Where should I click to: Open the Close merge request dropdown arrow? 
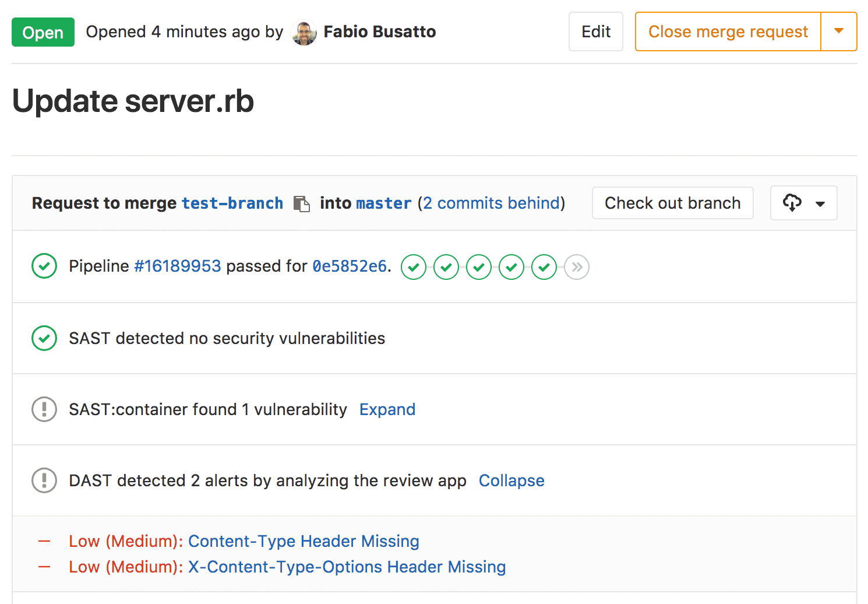tap(839, 31)
